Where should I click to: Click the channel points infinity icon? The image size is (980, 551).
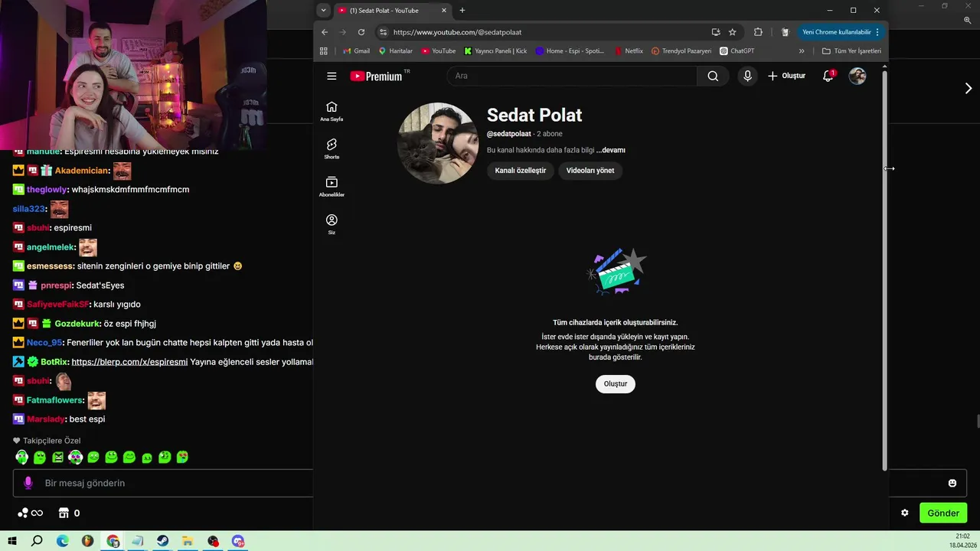30,513
